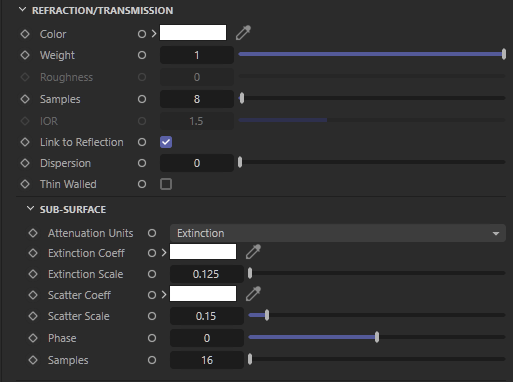Image resolution: width=513 pixels, height=382 pixels.
Task: Click the Extinction Scale label
Action: (x=86, y=274)
